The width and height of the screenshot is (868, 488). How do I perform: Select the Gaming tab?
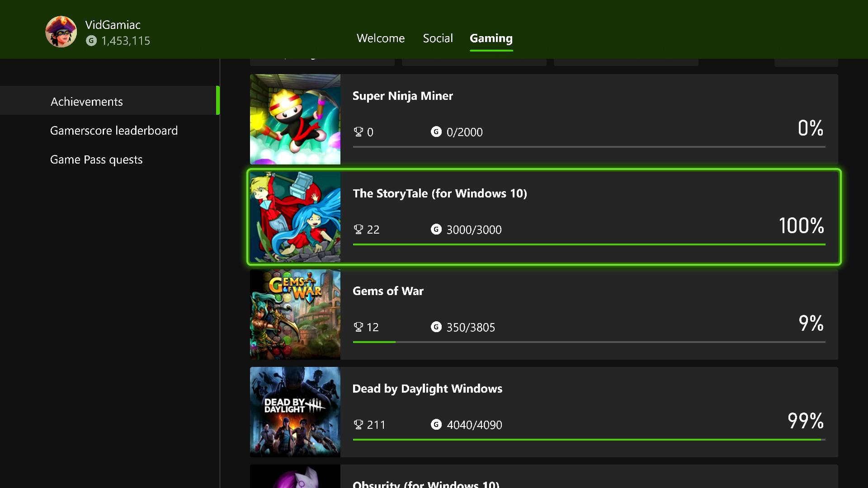point(491,38)
